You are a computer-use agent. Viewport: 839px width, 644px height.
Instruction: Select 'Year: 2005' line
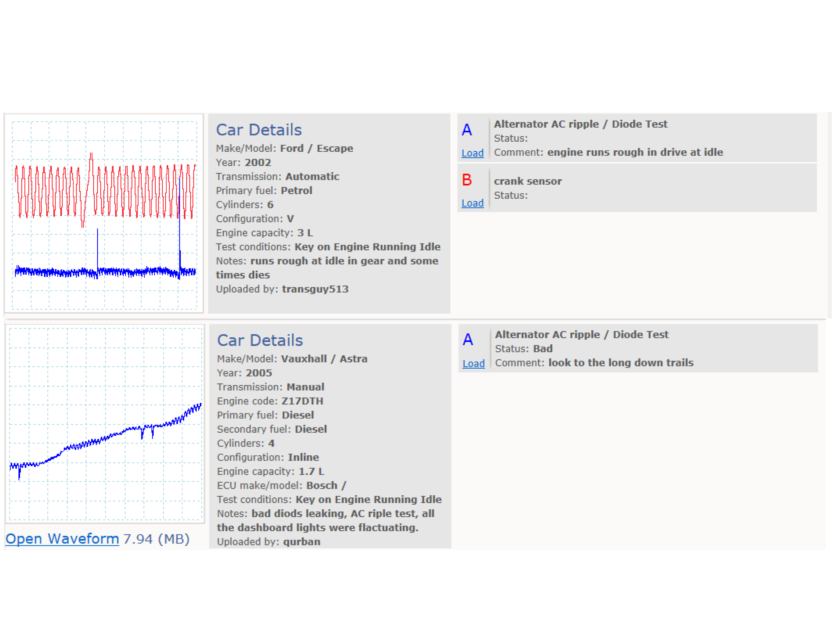pos(245,373)
